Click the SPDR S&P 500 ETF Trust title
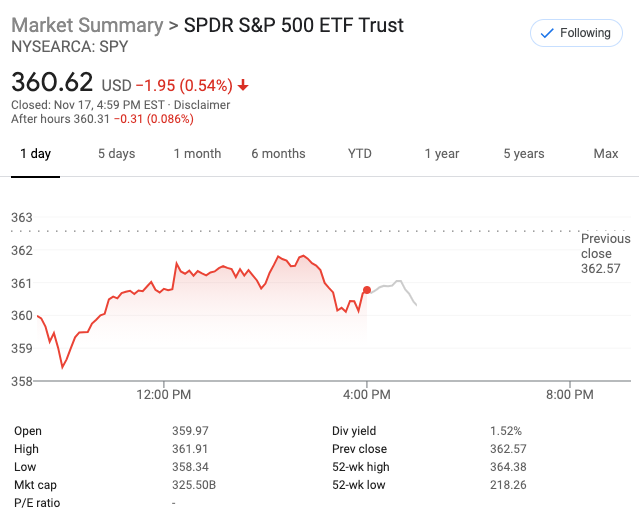 tap(294, 25)
